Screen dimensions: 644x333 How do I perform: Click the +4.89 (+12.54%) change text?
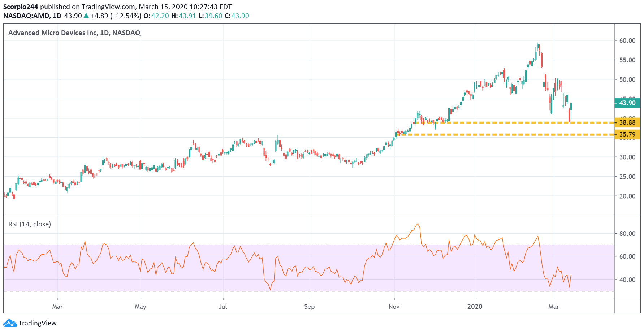tap(116, 16)
